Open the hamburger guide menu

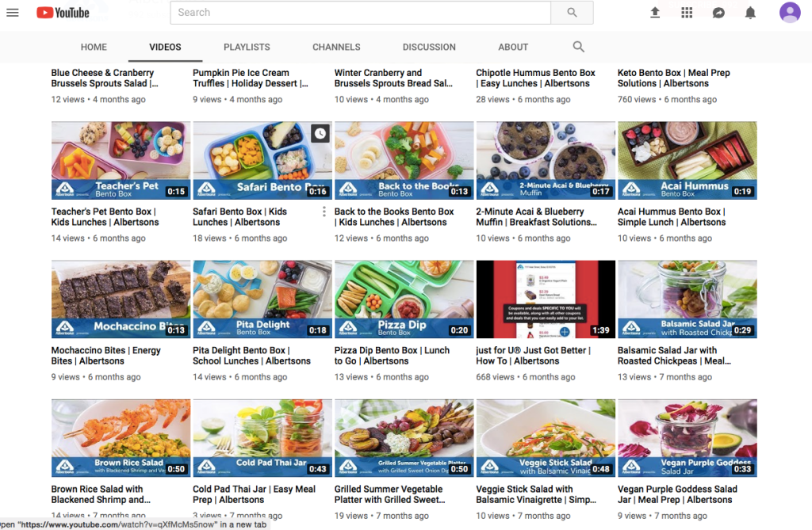click(12, 13)
